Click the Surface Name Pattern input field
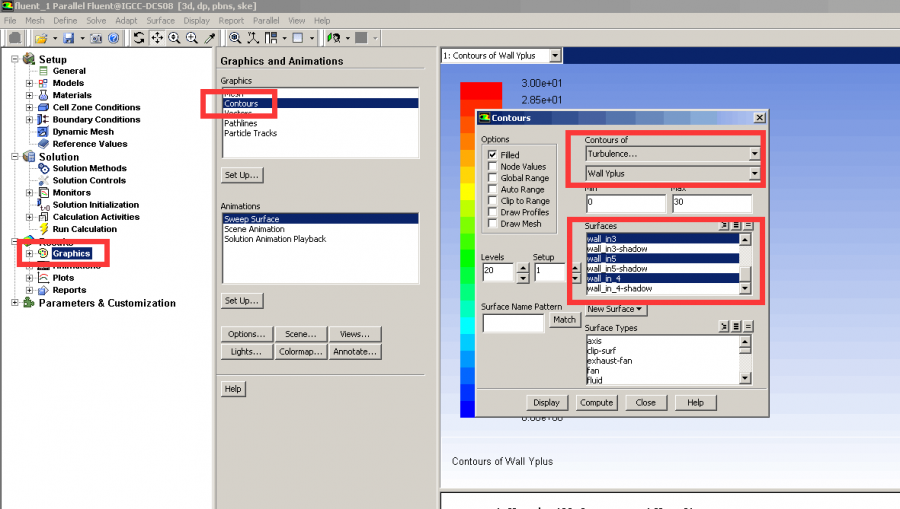This screenshot has height=509, width=900. 513,323
